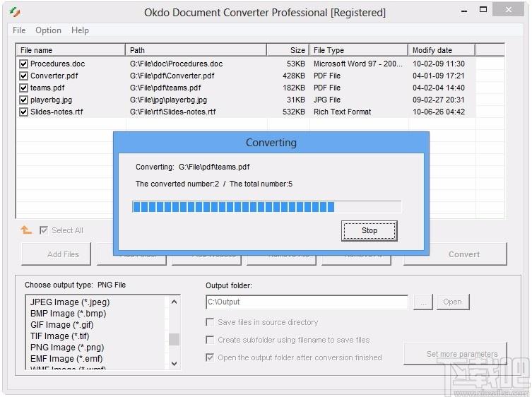Select TIF Image (*.tif) output type
Viewport: 532px width, 397px height.
point(60,336)
